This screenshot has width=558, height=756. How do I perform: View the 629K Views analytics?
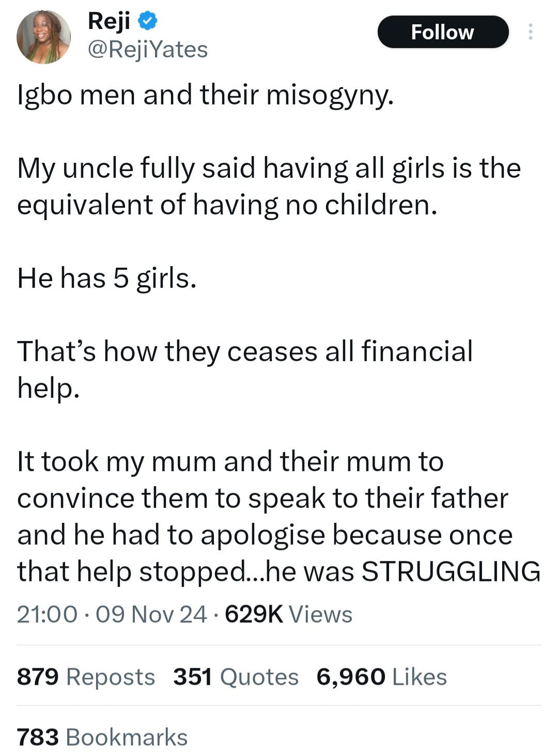point(289,614)
